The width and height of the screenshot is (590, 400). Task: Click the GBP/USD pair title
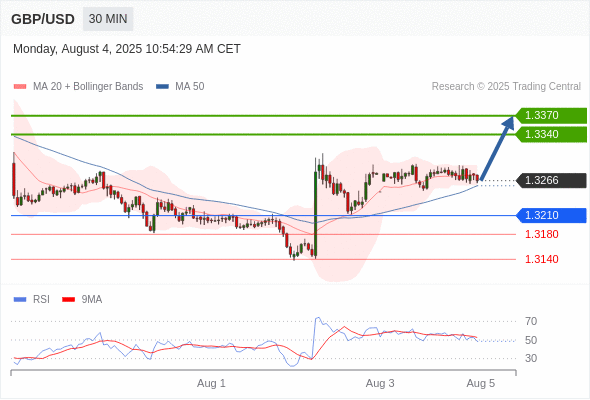43,19
